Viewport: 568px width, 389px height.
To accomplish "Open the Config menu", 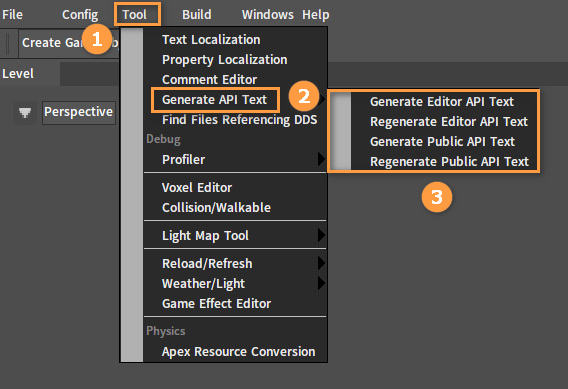I will coord(80,14).
